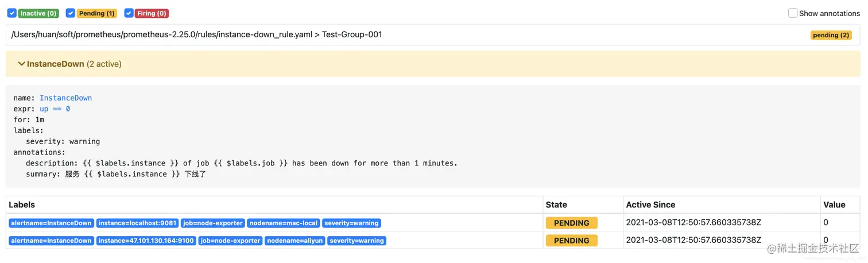The width and height of the screenshot is (868, 263).
Task: Click the red Firing (0) badge
Action: [152, 13]
